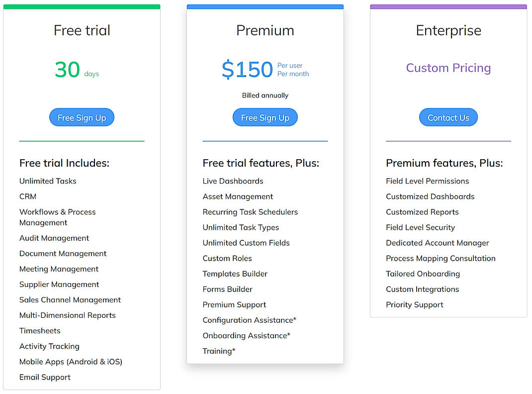Click the Custom Pricing label
532x394 pixels.
coord(448,68)
